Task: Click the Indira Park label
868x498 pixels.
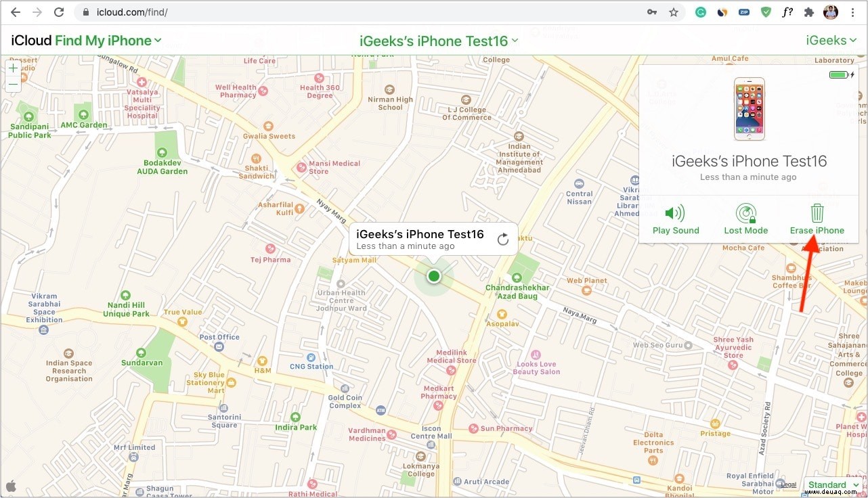Action: pyautogui.click(x=296, y=427)
